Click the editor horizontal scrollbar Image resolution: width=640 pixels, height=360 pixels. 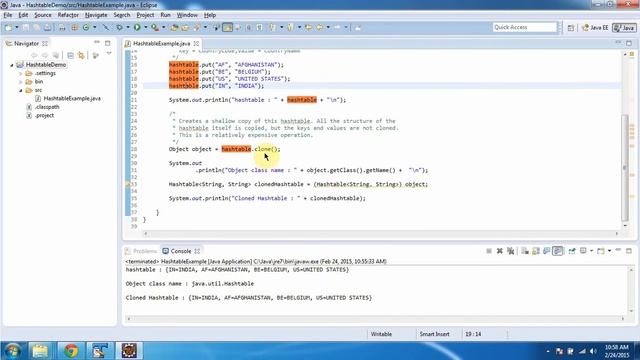[381, 233]
